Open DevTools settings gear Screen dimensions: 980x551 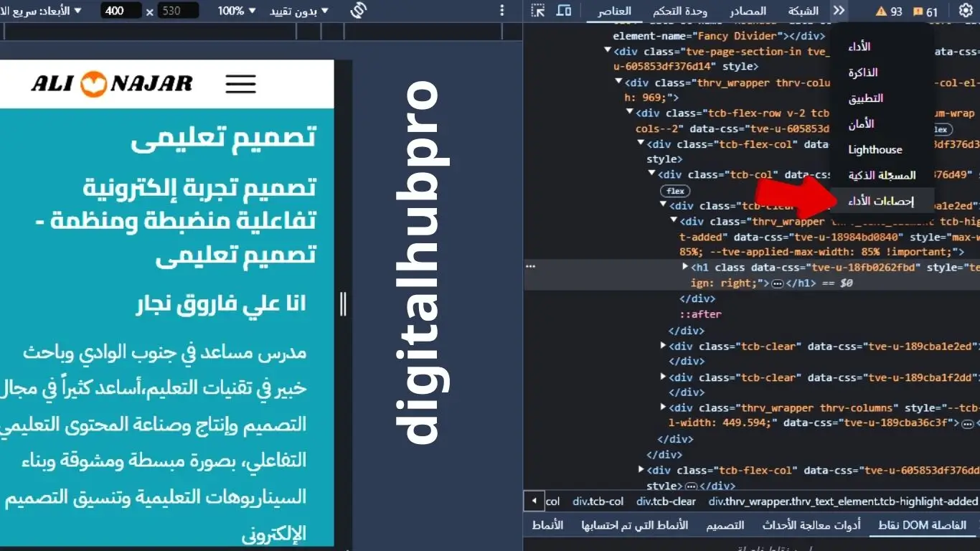pyautogui.click(x=965, y=11)
